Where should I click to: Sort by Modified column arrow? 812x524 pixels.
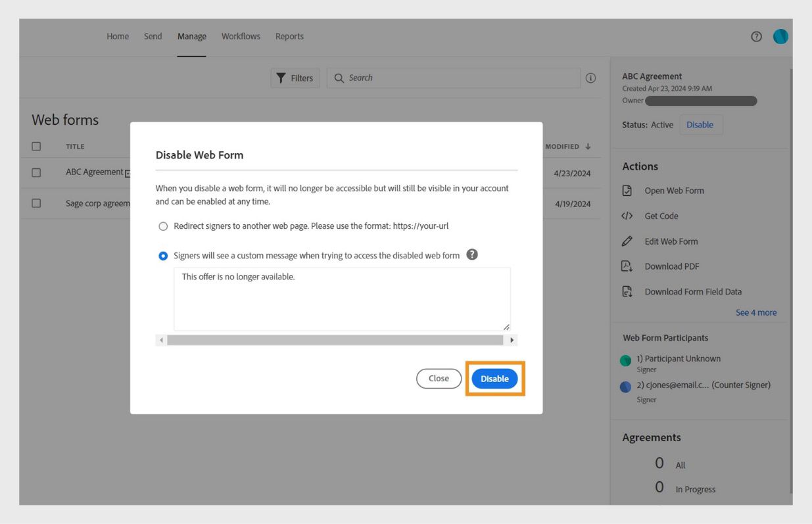[x=588, y=147]
